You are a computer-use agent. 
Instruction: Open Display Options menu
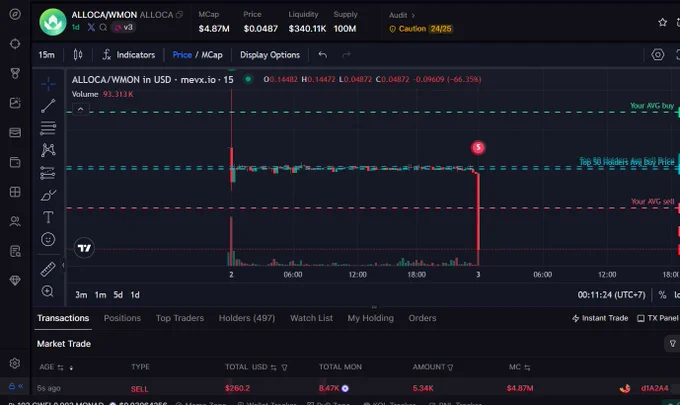(270, 55)
